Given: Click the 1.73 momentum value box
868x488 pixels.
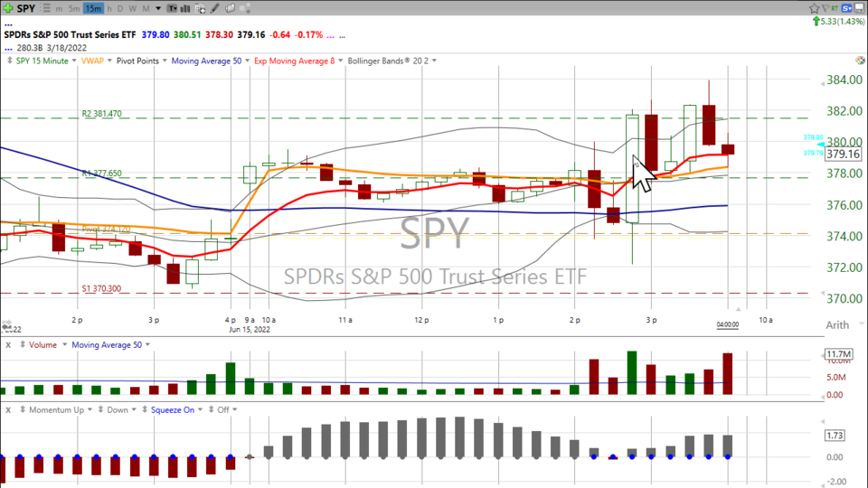Looking at the screenshot, I should [x=835, y=436].
